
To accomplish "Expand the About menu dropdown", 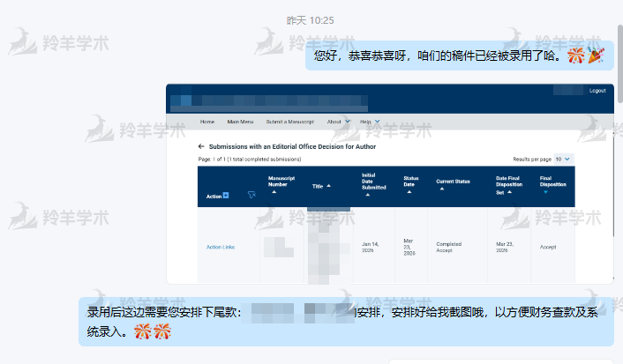I will pos(347,122).
